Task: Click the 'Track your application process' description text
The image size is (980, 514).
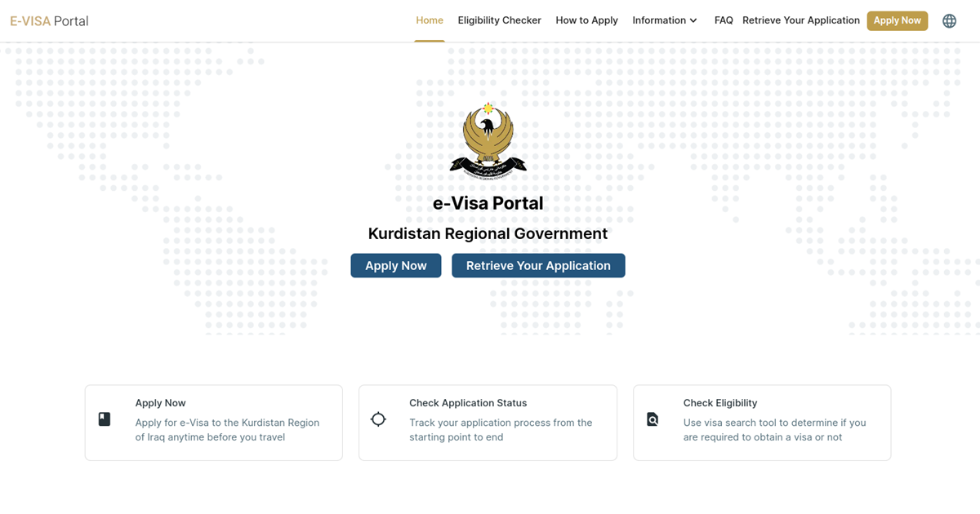Action: (x=501, y=430)
